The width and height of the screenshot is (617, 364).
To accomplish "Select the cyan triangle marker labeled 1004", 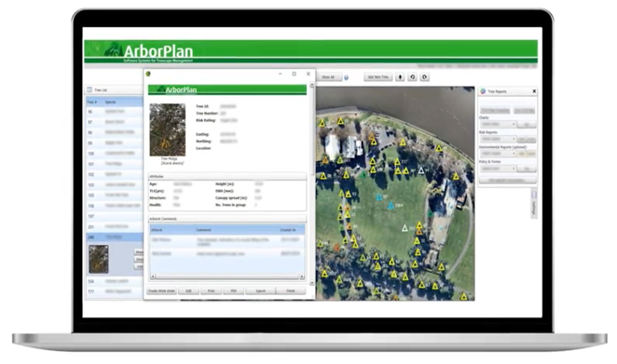I will click(x=391, y=205).
